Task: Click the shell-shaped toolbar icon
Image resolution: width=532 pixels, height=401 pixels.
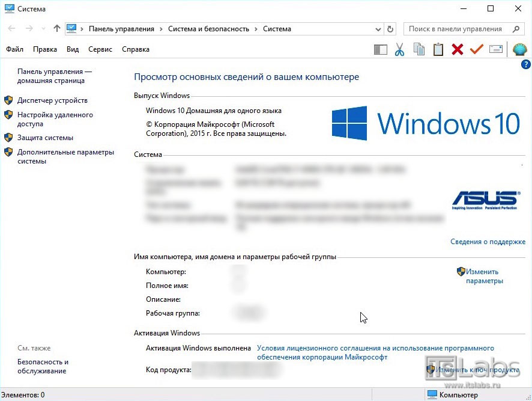Action: pyautogui.click(x=520, y=49)
